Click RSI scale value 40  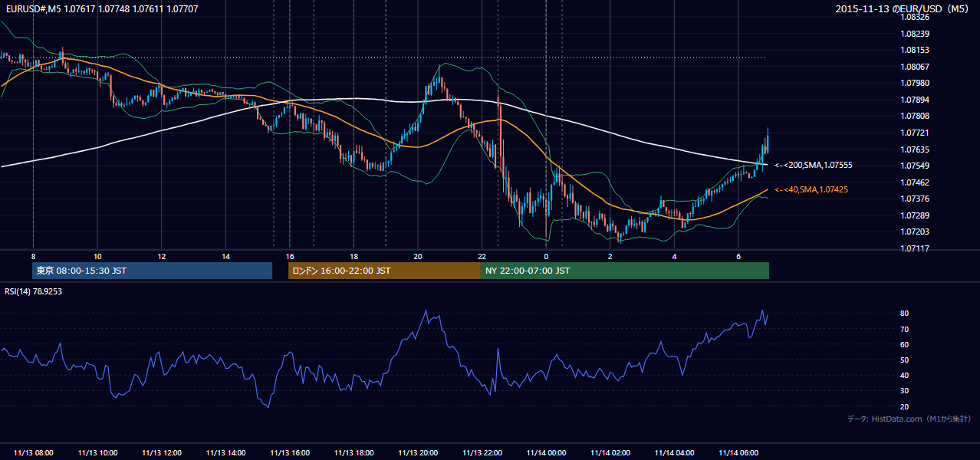point(905,376)
